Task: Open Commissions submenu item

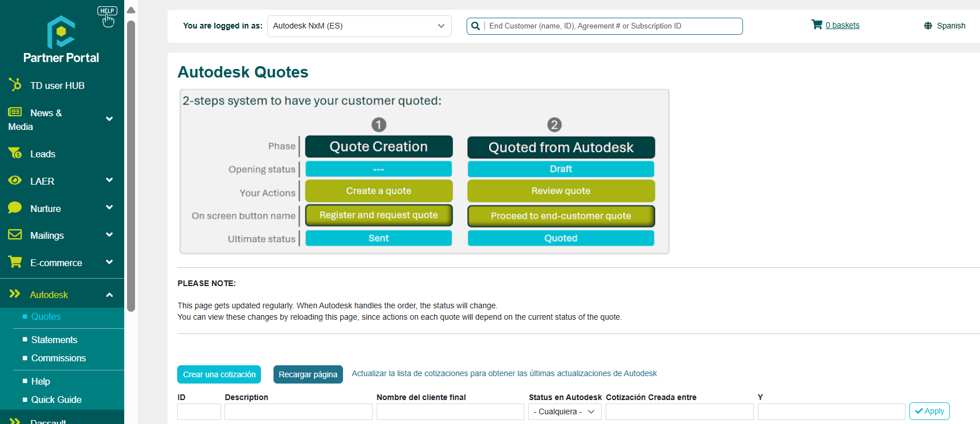Action: [58, 358]
